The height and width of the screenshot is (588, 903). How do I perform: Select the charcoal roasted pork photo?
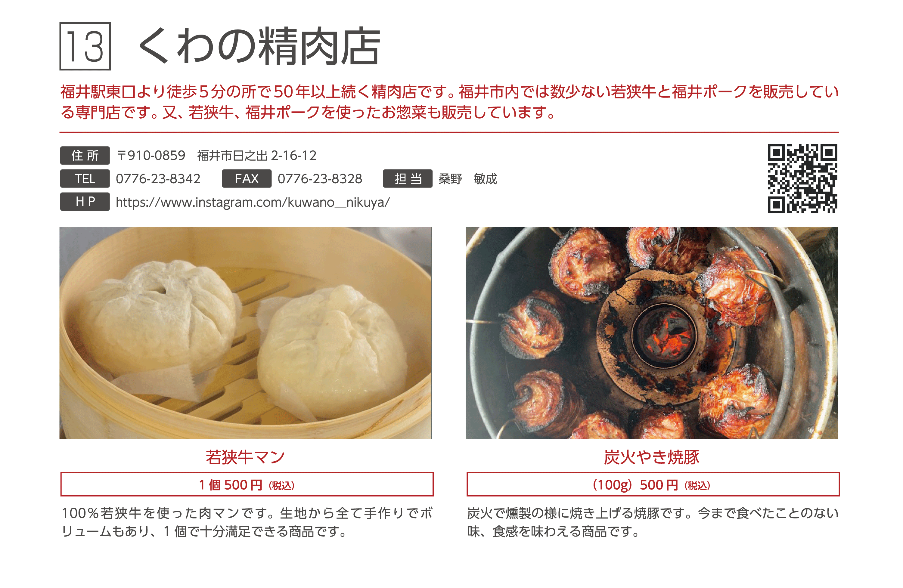point(652,333)
